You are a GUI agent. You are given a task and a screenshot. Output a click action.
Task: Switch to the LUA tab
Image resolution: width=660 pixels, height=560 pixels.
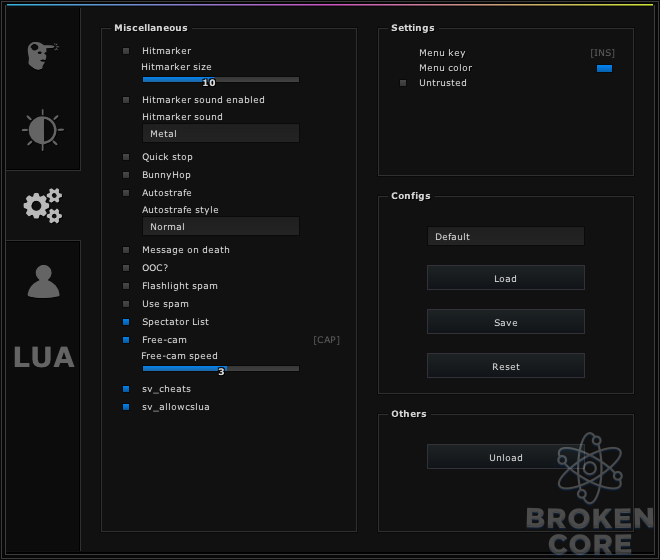pyautogui.click(x=44, y=357)
